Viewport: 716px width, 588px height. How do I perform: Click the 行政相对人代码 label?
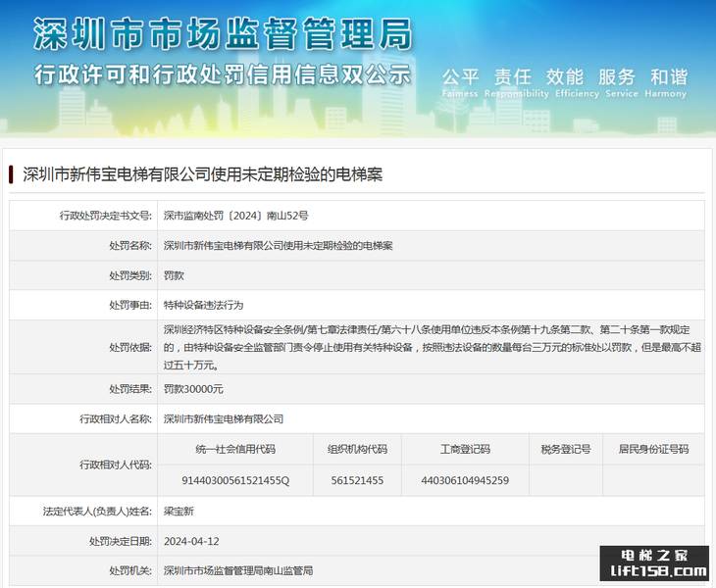click(116, 465)
